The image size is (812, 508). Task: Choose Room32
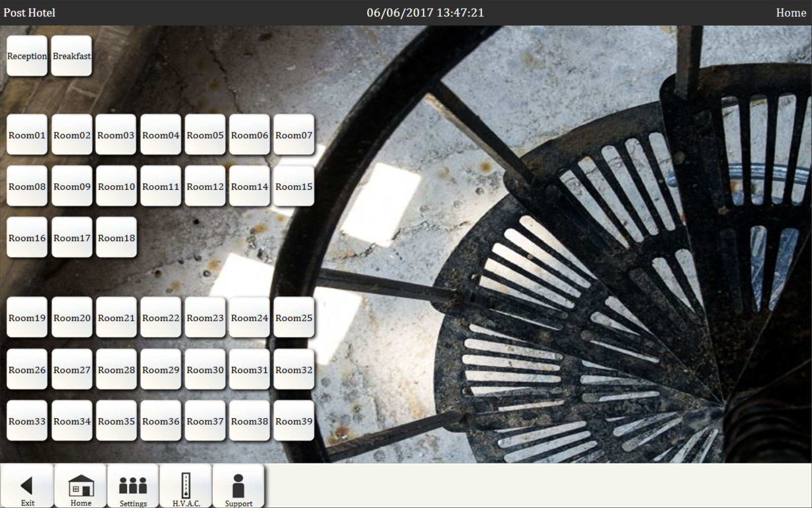coord(294,369)
